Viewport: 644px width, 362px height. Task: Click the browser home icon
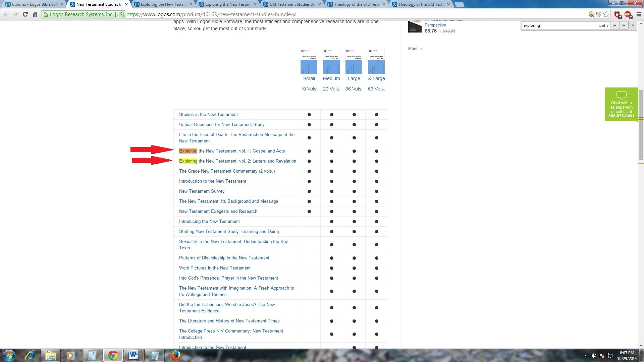point(35,14)
